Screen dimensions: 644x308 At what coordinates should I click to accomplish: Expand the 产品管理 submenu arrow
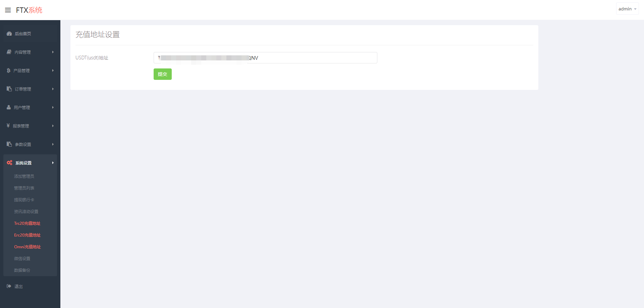[x=53, y=70]
